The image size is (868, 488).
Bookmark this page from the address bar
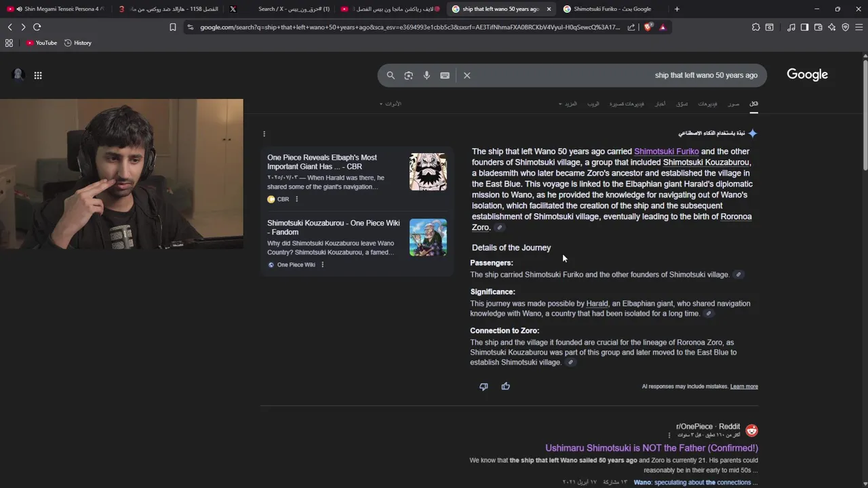pyautogui.click(x=173, y=27)
